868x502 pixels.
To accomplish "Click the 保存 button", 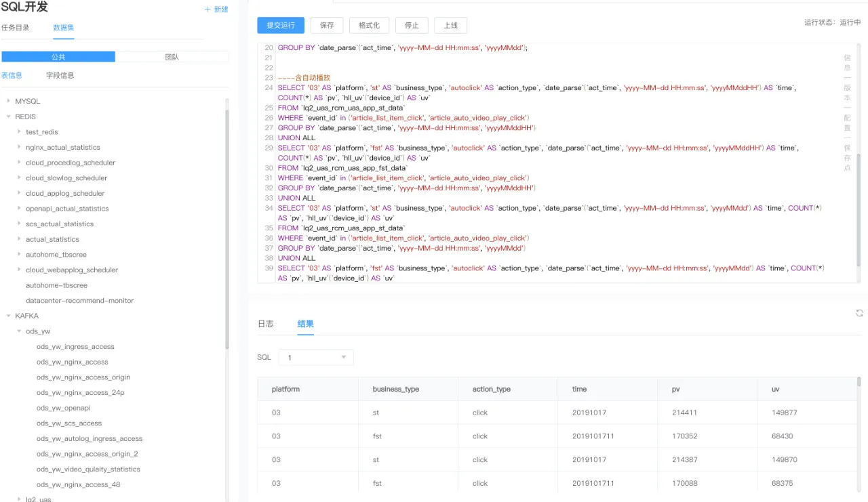I will click(327, 25).
